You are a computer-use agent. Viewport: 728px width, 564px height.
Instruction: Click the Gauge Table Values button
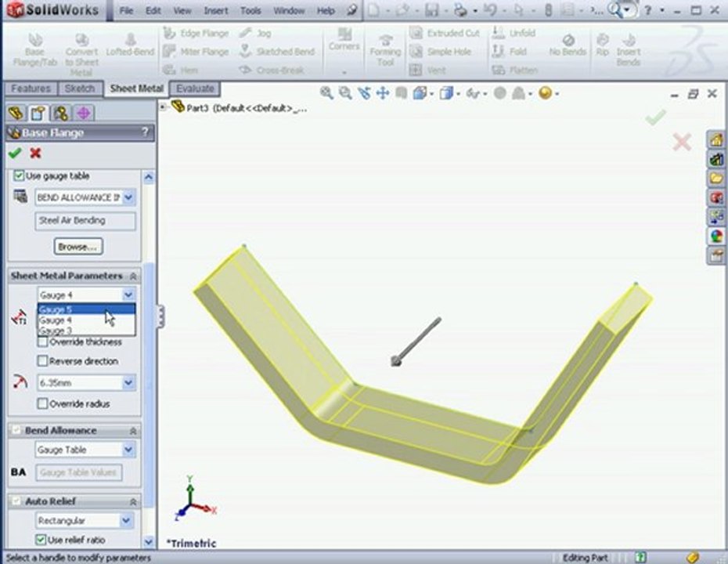[78, 472]
